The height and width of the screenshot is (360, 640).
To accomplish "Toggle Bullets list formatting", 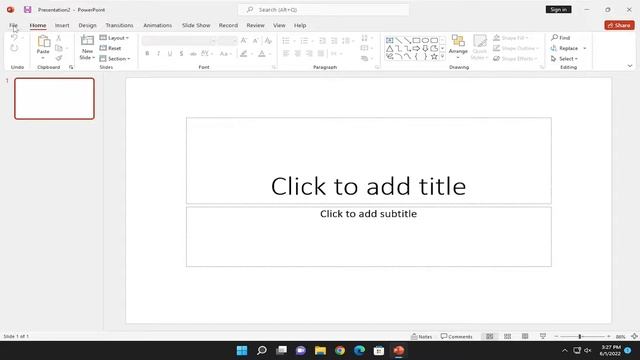I will pos(286,41).
